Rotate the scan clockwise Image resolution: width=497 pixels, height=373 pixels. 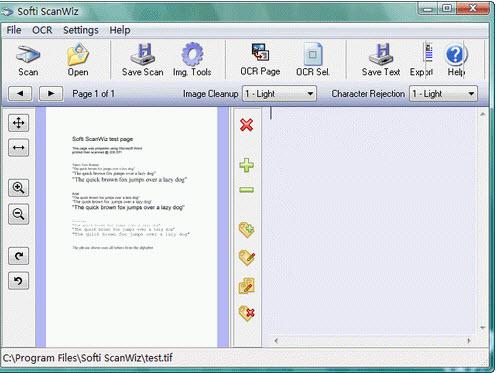click(x=19, y=256)
